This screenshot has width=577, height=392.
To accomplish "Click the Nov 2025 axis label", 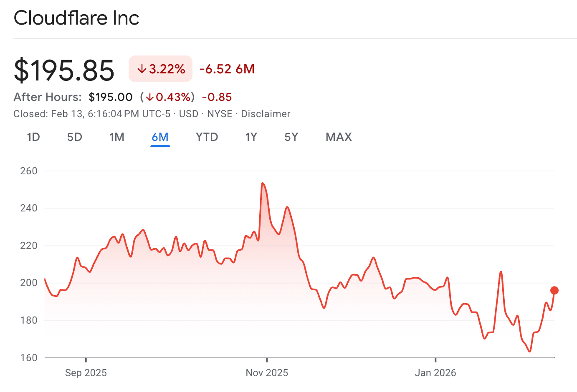I will click(267, 373).
